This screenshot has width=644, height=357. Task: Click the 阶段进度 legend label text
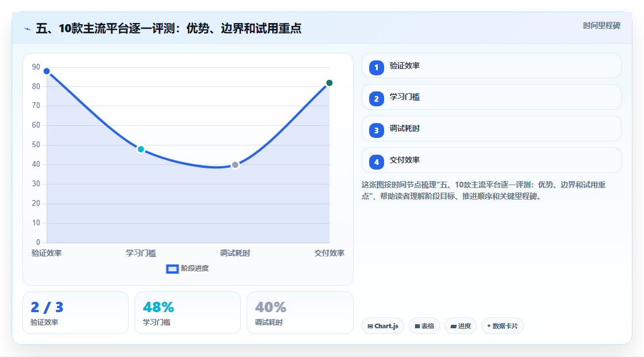pyautogui.click(x=195, y=268)
